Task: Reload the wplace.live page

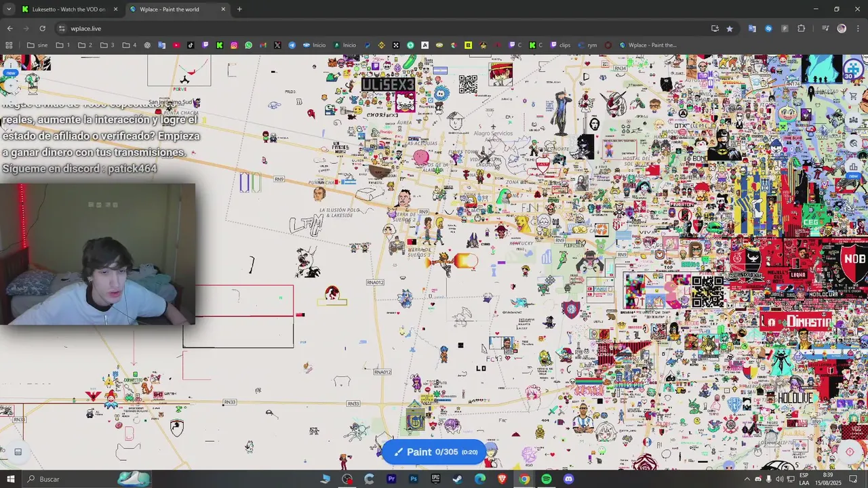Action: point(42,28)
